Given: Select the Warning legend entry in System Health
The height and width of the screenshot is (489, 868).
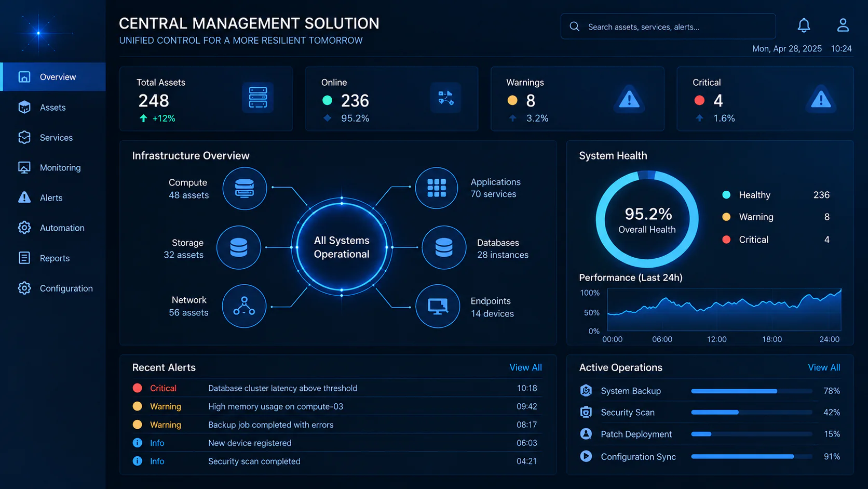Looking at the screenshot, I should click(776, 217).
